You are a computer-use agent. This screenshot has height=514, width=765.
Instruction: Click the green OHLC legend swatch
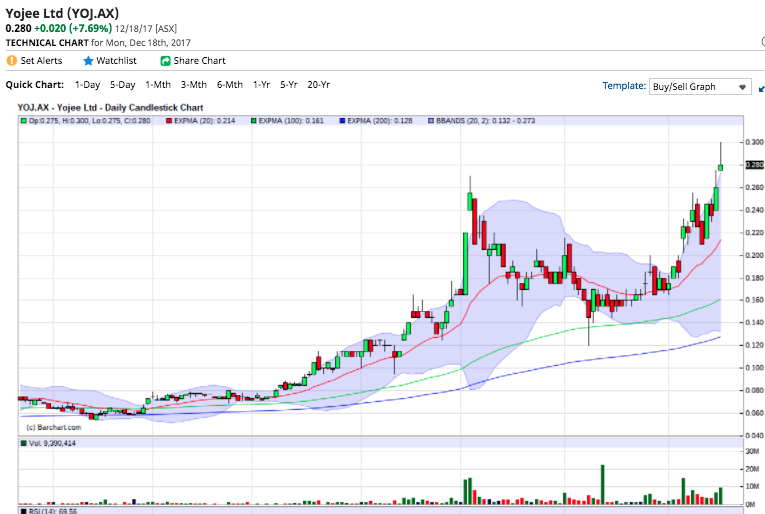23,120
